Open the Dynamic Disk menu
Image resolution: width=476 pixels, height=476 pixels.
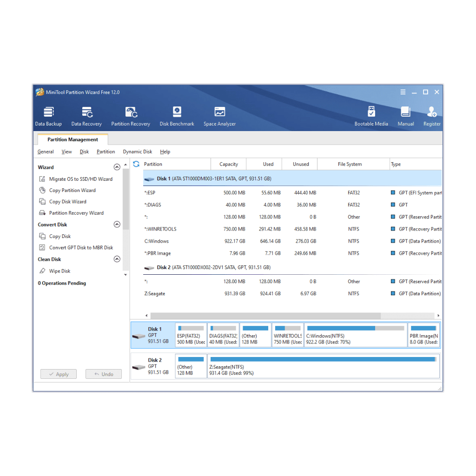(x=137, y=152)
